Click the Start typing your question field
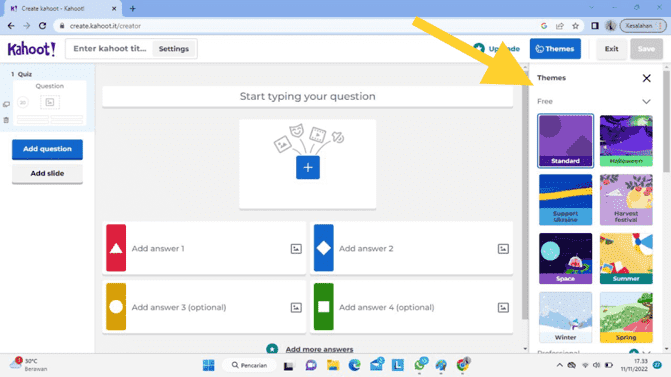This screenshot has height=377, width=671. click(x=307, y=97)
